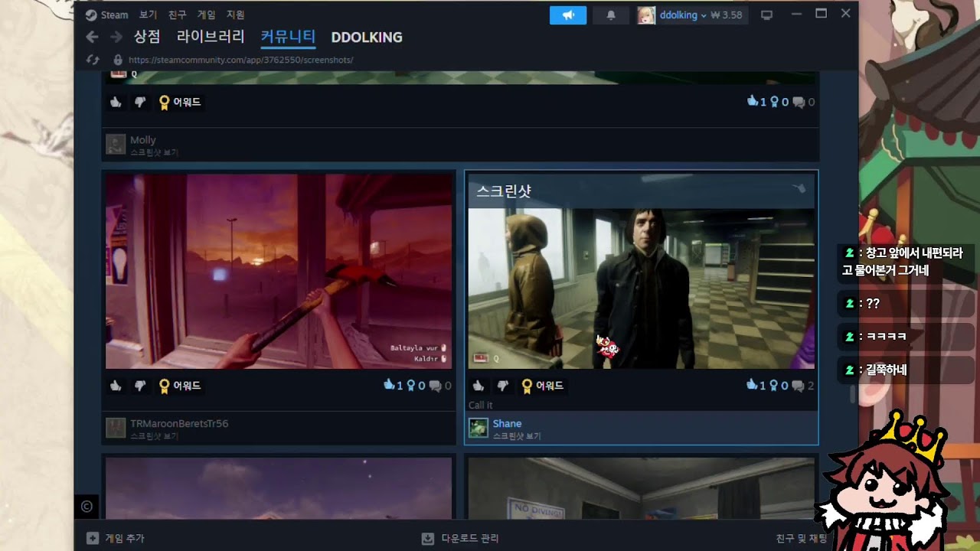
Task: Open the Steam logo menu
Action: (x=106, y=15)
